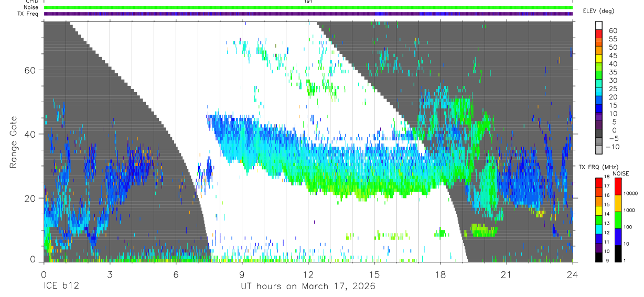The width and height of the screenshot is (644, 297).
Task: Click the 9 tick on the UT hours axis
Action: click(x=242, y=274)
